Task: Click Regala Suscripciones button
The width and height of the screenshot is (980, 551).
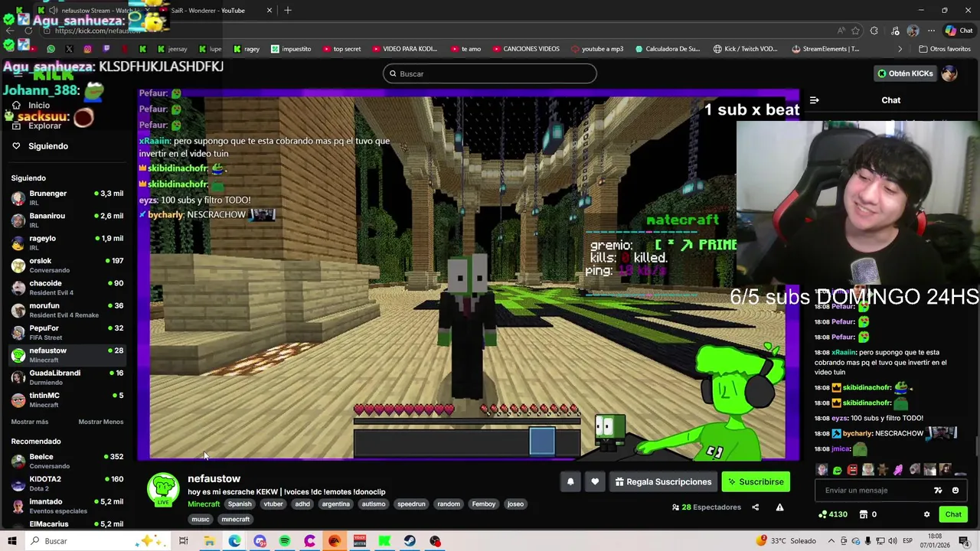Action: (663, 482)
